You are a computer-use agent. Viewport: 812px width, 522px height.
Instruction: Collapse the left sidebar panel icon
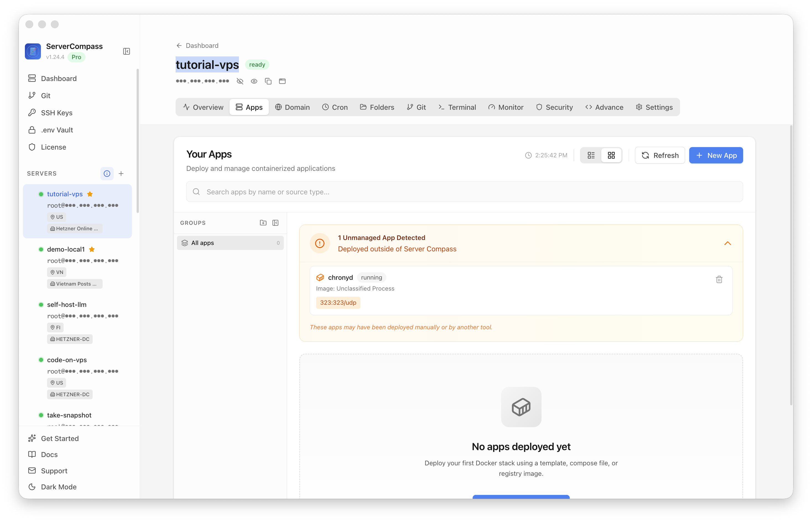tap(126, 51)
